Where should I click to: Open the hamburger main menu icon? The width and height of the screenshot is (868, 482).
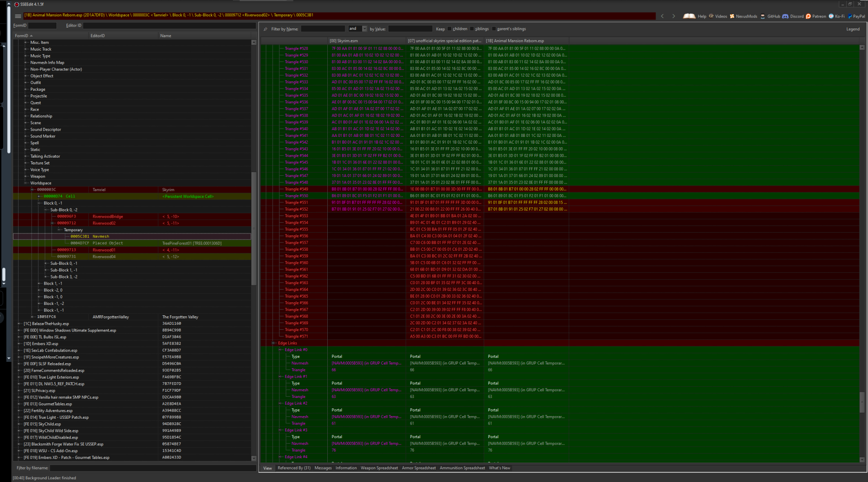18,16
